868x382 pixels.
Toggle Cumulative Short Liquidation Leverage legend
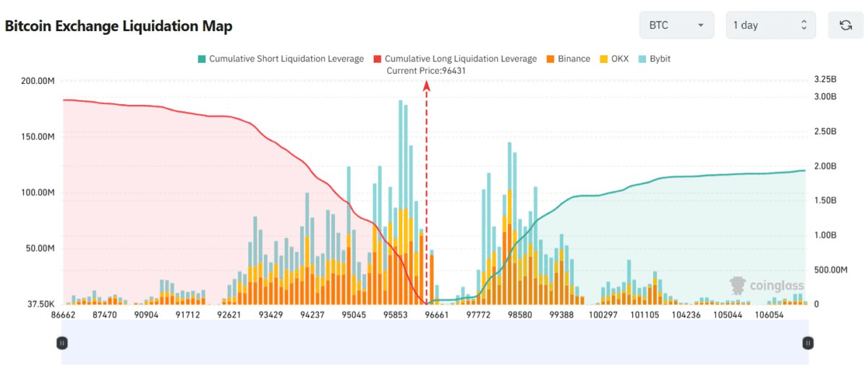pos(286,59)
